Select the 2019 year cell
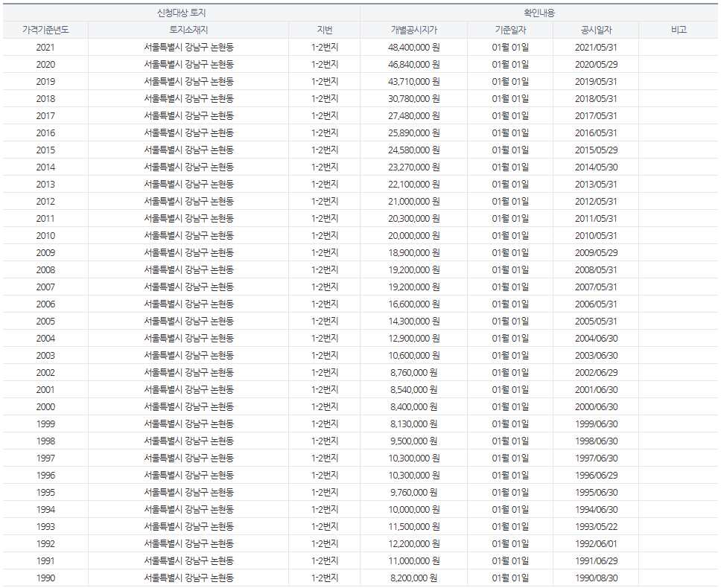721x588 pixels. (45, 81)
